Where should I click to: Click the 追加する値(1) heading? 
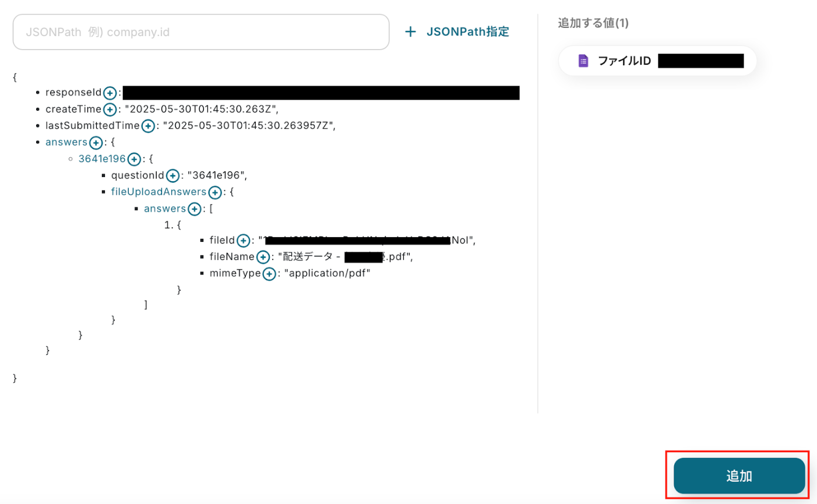[x=593, y=23]
